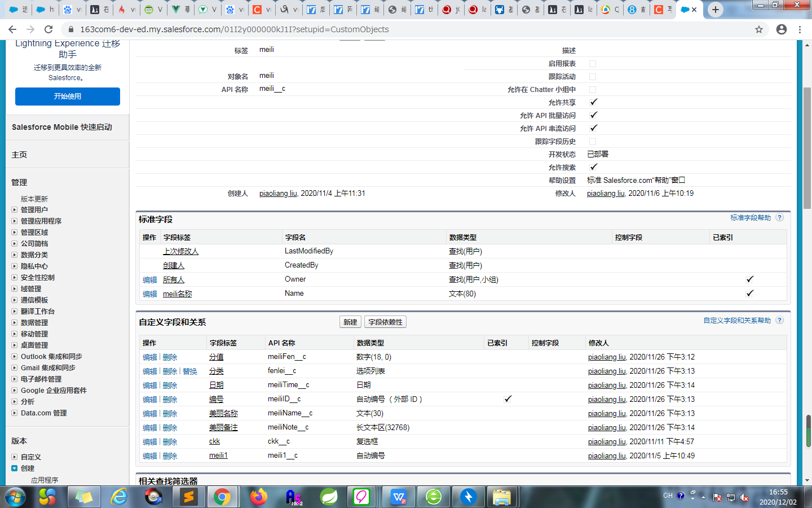
Task: Open creator piaoliang liu link
Action: pos(278,193)
